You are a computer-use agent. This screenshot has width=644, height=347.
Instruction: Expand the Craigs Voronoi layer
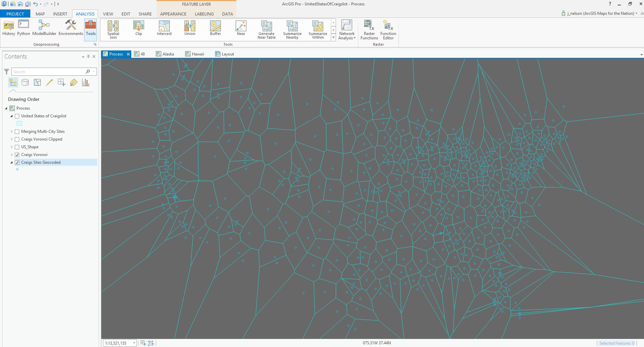(x=12, y=155)
